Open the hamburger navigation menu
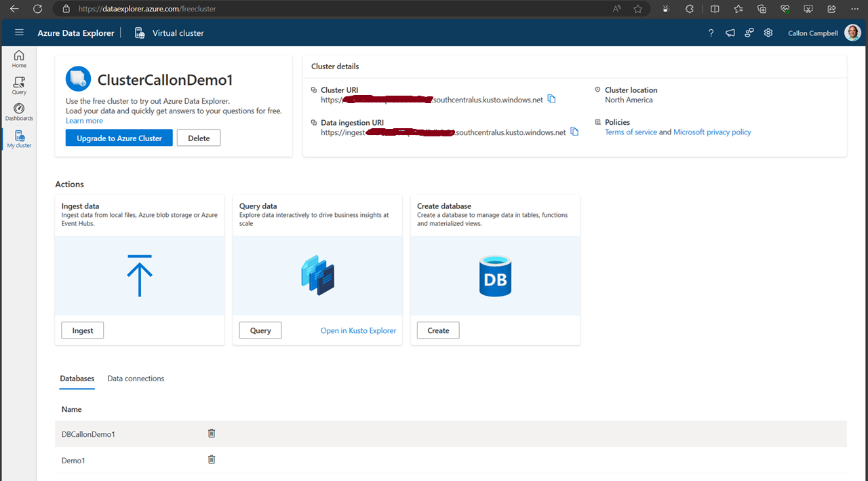This screenshot has height=481, width=868. 19,33
